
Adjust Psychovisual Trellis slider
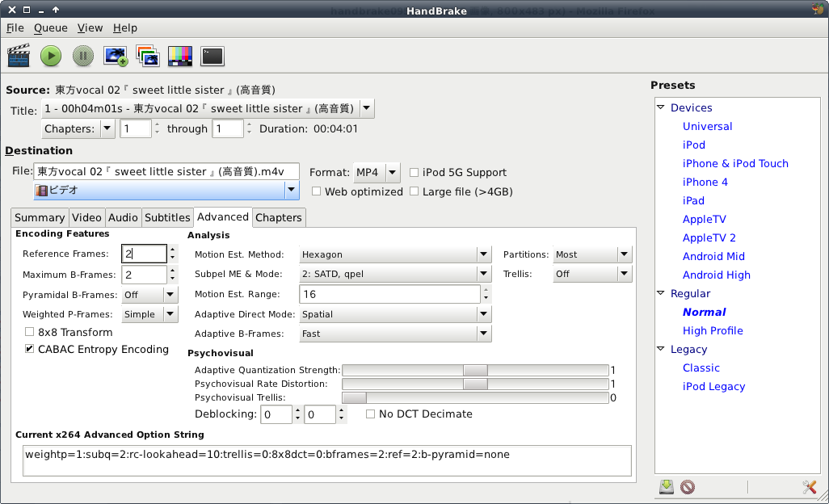tap(475, 397)
